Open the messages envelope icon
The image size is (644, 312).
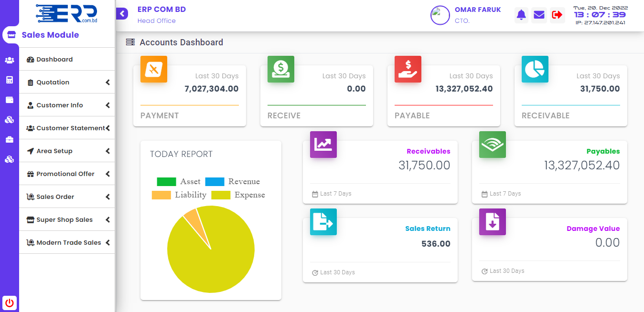pos(539,15)
